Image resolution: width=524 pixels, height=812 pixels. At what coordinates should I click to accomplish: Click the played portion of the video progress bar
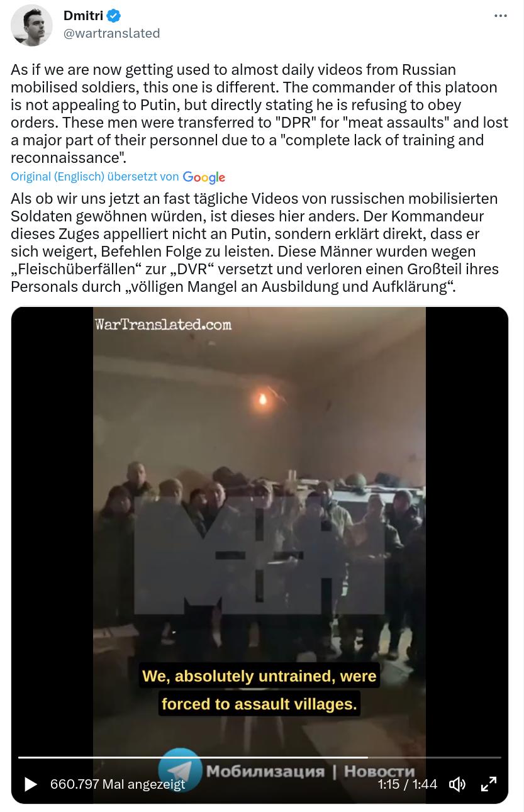coord(192,757)
